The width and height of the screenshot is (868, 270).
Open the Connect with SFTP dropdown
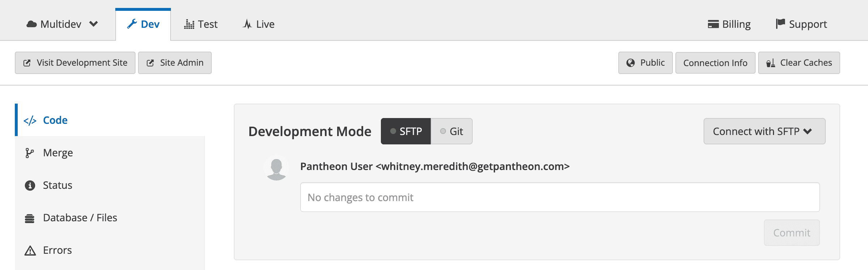click(764, 131)
